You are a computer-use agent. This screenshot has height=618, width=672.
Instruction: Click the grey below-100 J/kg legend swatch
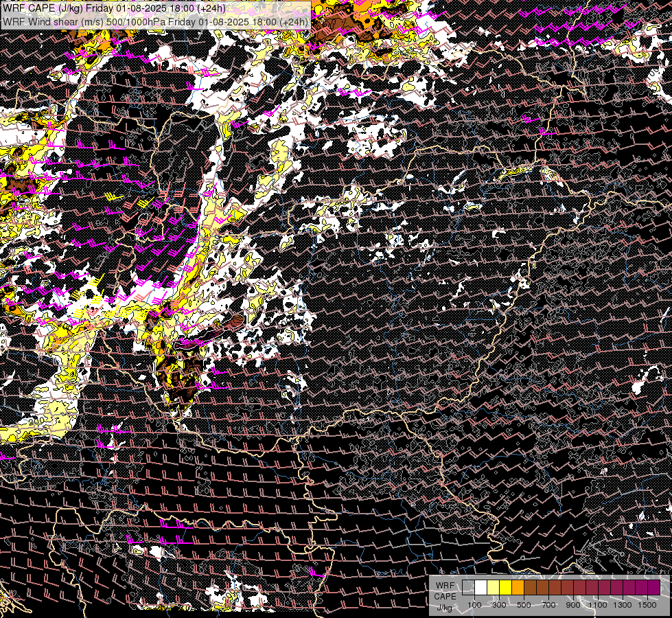[468, 587]
